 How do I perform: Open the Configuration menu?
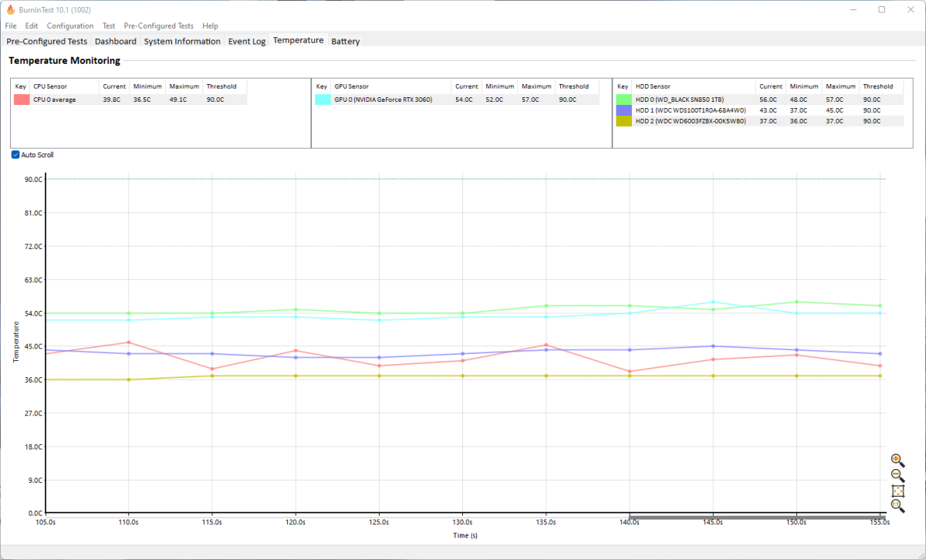[x=70, y=25]
